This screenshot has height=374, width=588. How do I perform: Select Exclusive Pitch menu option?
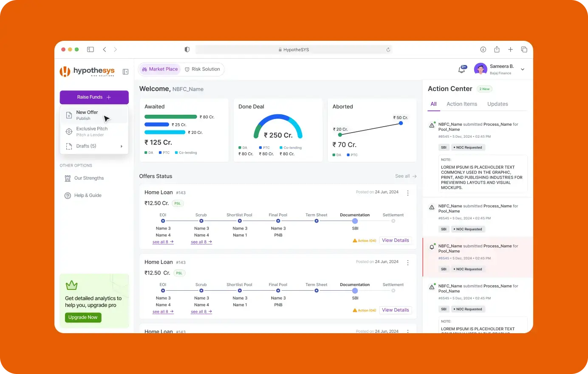[x=94, y=131]
